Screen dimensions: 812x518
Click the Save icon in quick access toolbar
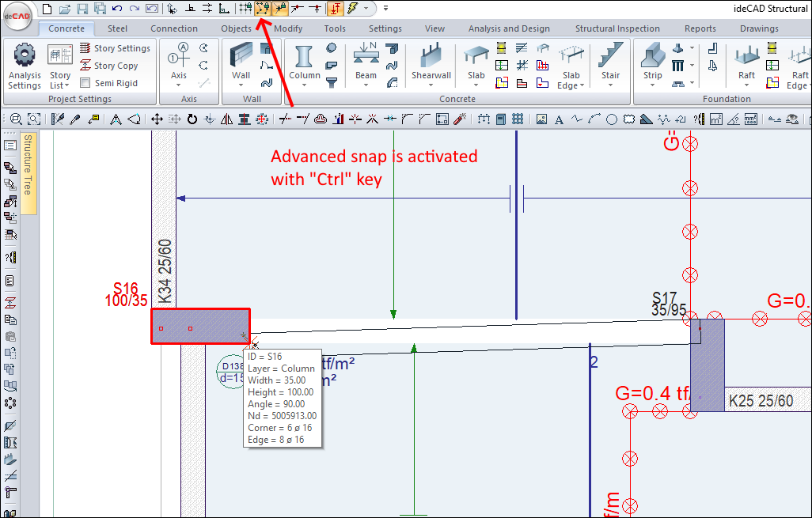point(83,9)
